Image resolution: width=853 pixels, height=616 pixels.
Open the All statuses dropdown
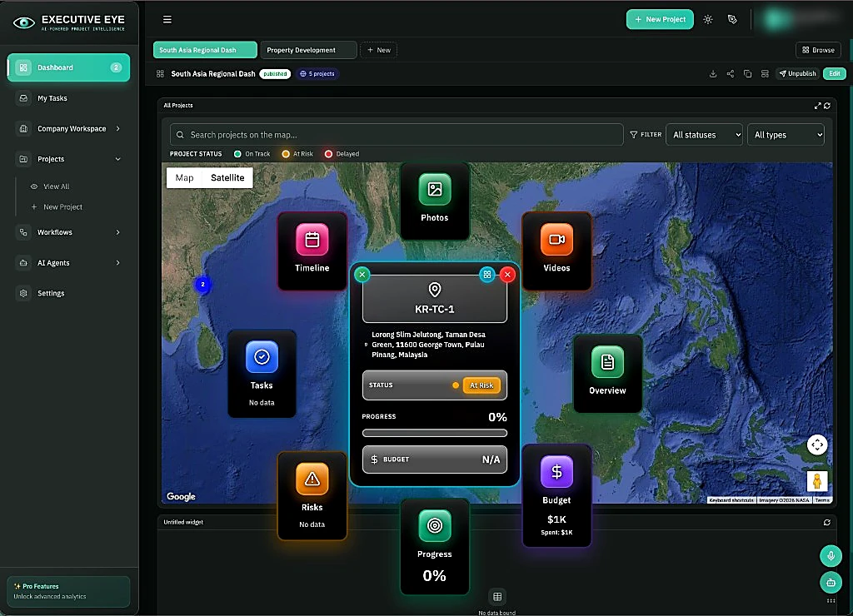pyautogui.click(x=705, y=135)
